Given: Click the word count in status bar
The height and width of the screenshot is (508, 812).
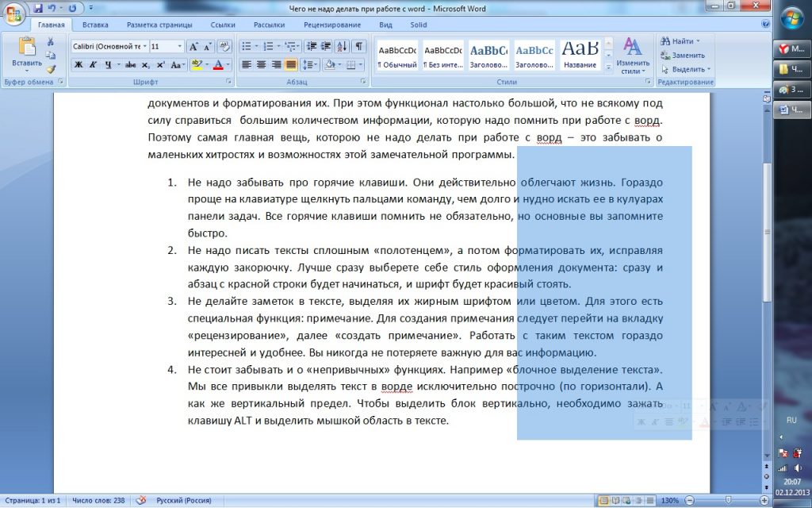Looking at the screenshot, I should tap(98, 501).
